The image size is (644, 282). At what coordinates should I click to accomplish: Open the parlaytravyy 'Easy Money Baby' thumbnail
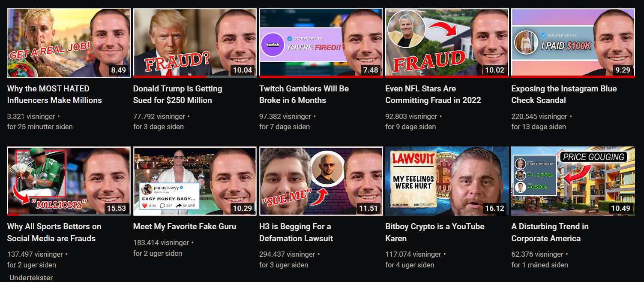point(195,181)
